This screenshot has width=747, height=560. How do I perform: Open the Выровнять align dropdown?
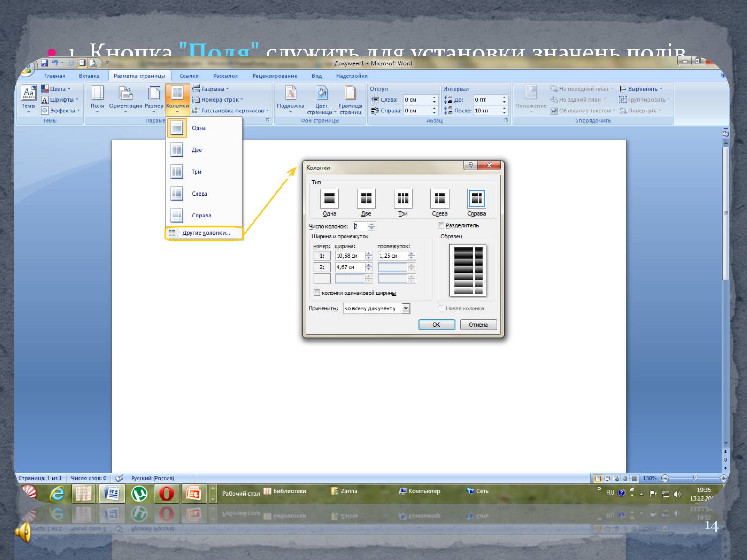[641, 89]
